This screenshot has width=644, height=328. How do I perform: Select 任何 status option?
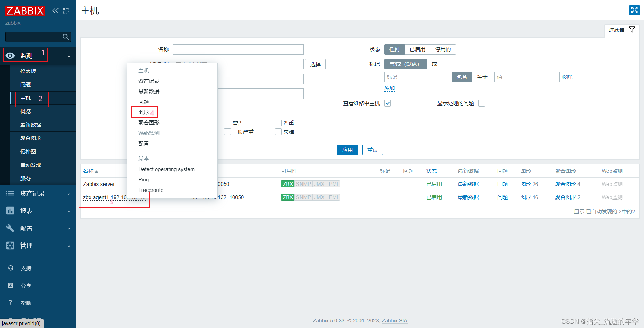tap(394, 49)
